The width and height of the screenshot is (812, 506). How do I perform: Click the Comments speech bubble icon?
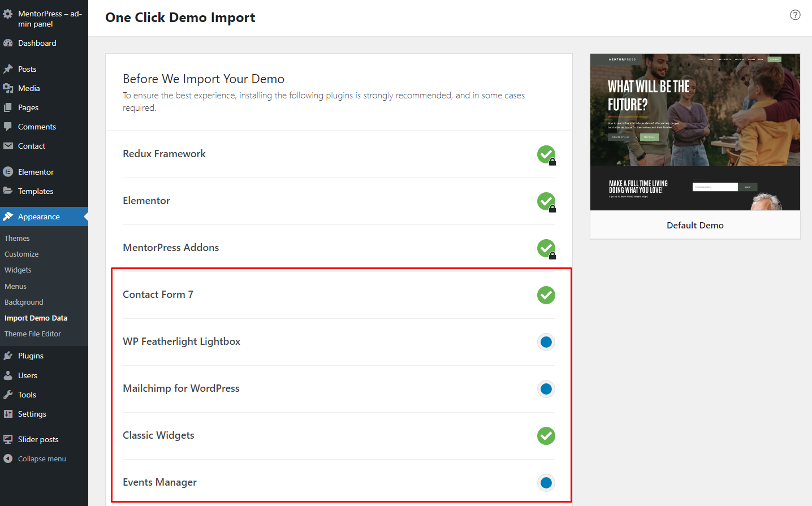tap(8, 127)
